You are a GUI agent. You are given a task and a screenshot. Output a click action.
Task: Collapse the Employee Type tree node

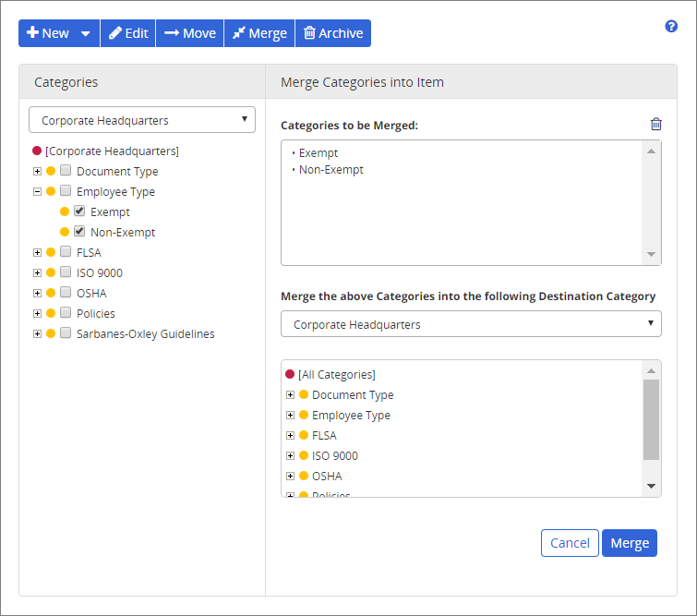coord(37,191)
